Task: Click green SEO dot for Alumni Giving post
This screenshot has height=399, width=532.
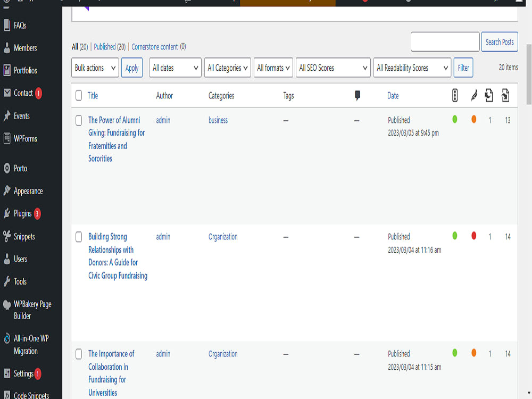Action: point(455,119)
